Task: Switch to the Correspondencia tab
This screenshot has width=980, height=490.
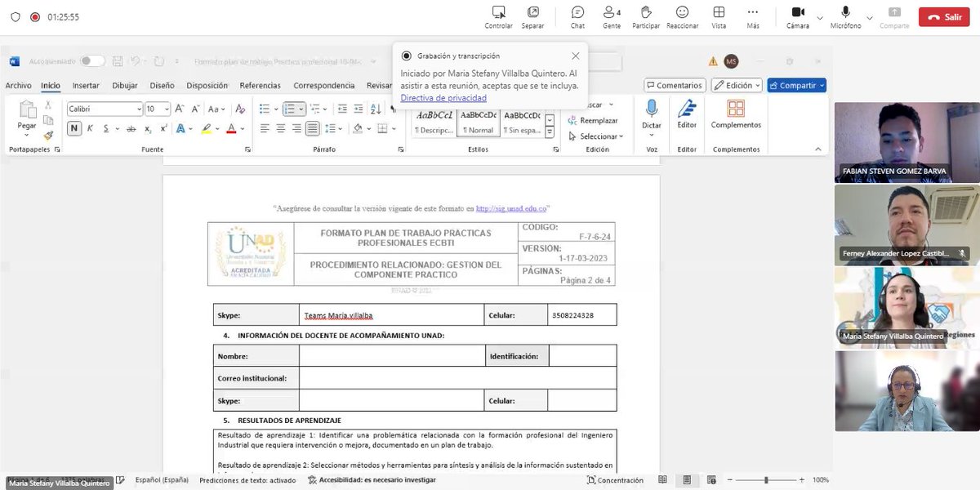Action: point(324,85)
